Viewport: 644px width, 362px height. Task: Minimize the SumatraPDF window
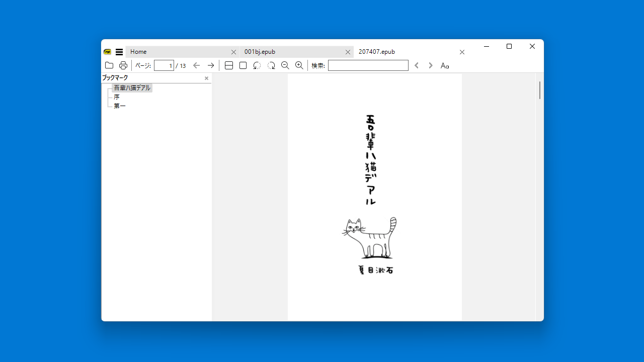click(x=487, y=46)
